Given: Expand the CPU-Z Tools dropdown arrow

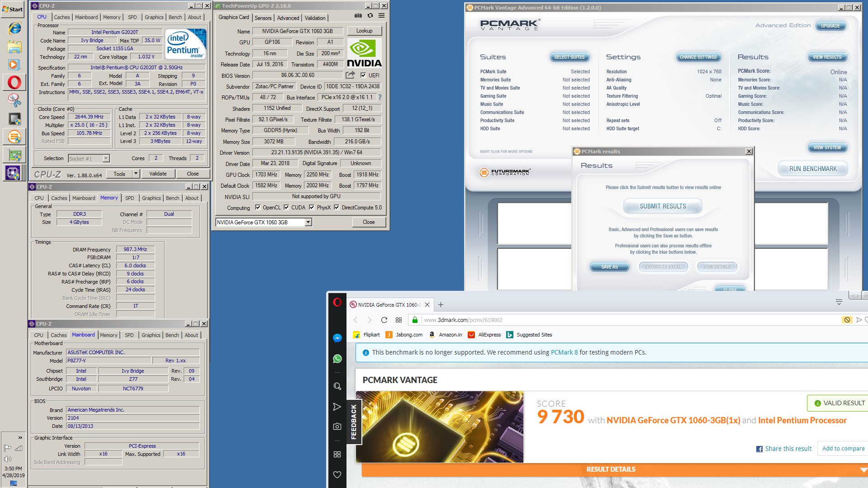Looking at the screenshot, I should [x=136, y=174].
